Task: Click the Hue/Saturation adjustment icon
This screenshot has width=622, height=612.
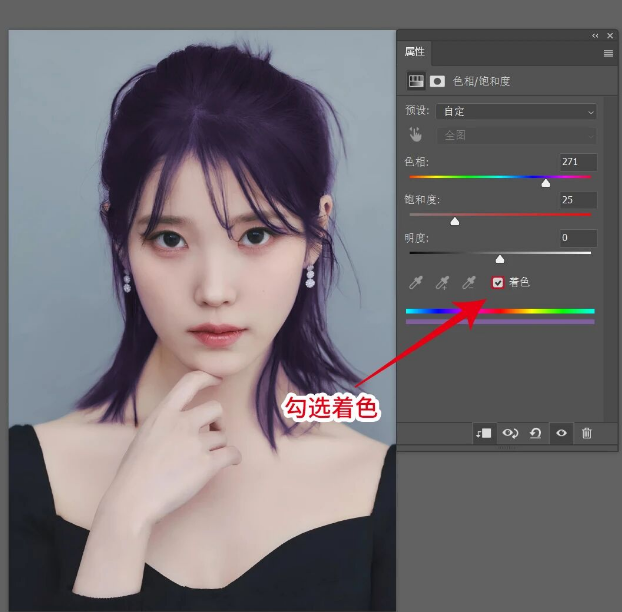Action: click(416, 81)
